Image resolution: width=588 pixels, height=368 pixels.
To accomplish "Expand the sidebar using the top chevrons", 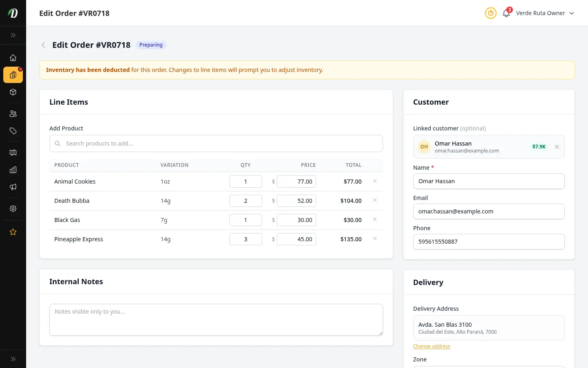I will (13, 35).
